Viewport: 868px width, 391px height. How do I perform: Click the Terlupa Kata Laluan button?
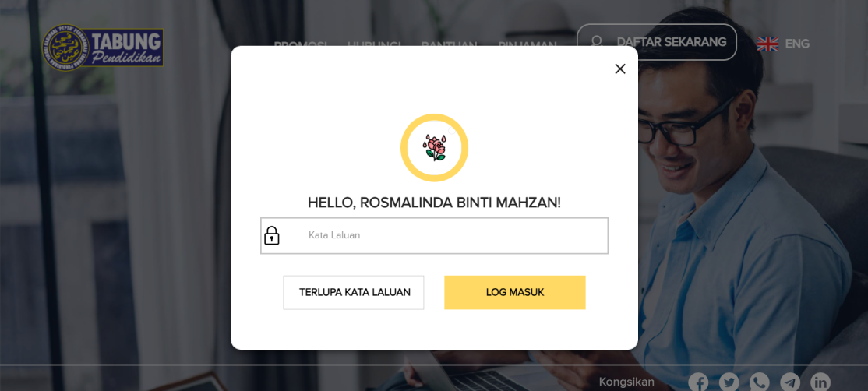point(354,293)
